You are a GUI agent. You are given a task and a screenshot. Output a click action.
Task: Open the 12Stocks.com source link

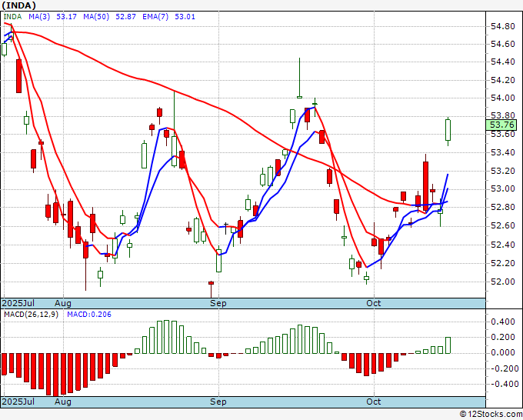click(491, 415)
